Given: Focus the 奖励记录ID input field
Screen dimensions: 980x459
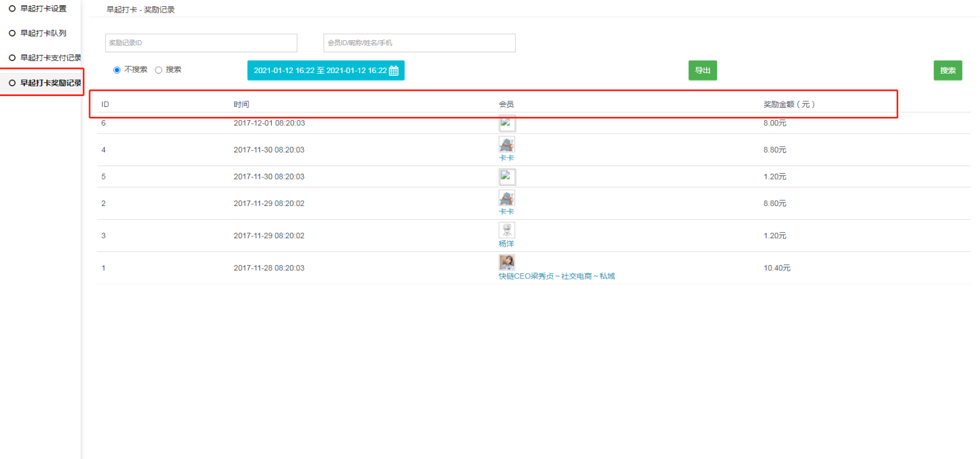Looking at the screenshot, I should (x=201, y=43).
